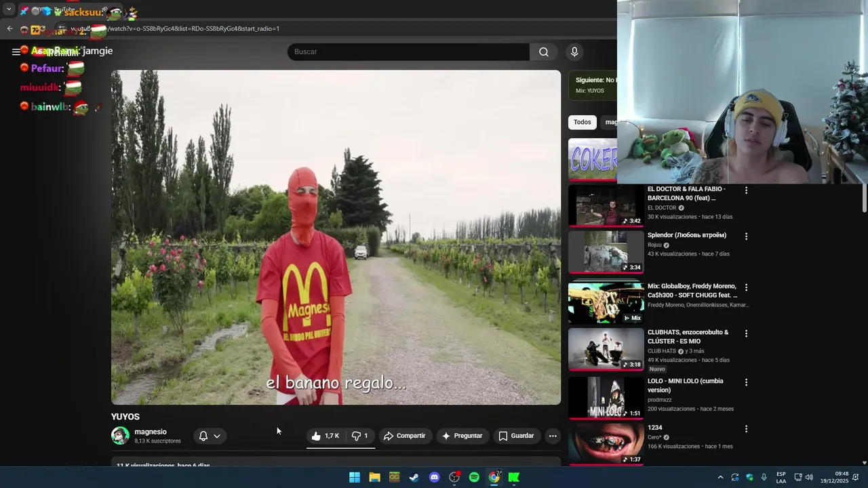
Task: Click the 'YUYOS' video title text
Action: 125,417
